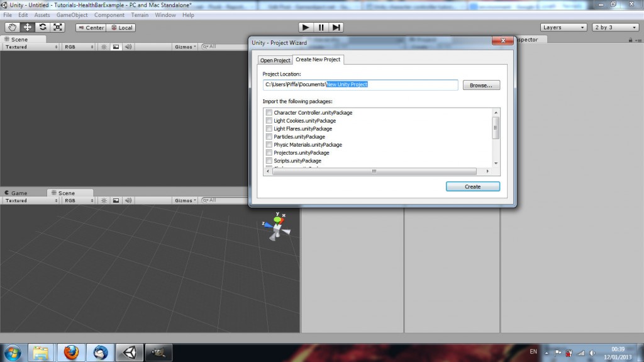This screenshot has height=362, width=644.
Task: Click search field in upper Scene view
Action: 225,47
